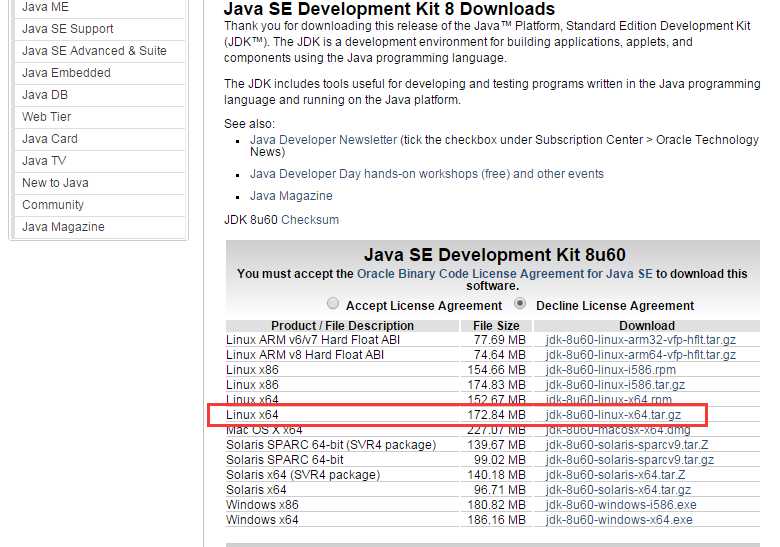The image size is (780, 547).
Task: Download jdk-8u60-windows-i586.exe
Action: 621,504
